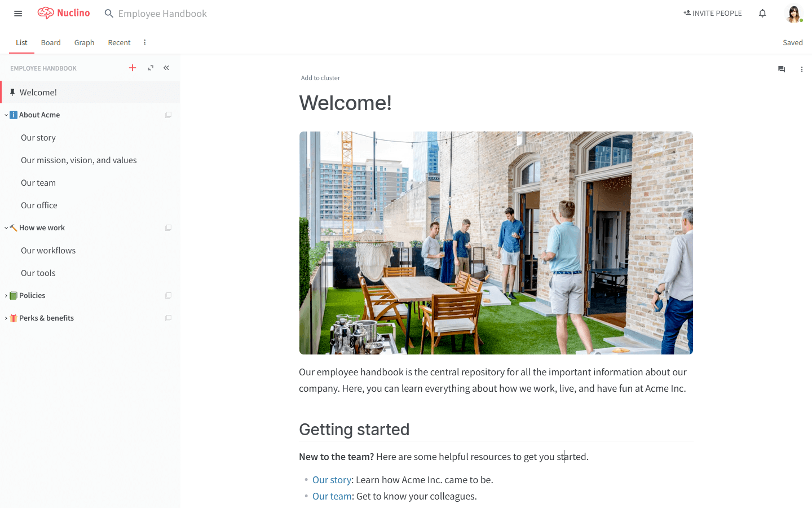Screen dimensions: 812x508
Task: Open the Our story link in the content
Action: (x=332, y=480)
